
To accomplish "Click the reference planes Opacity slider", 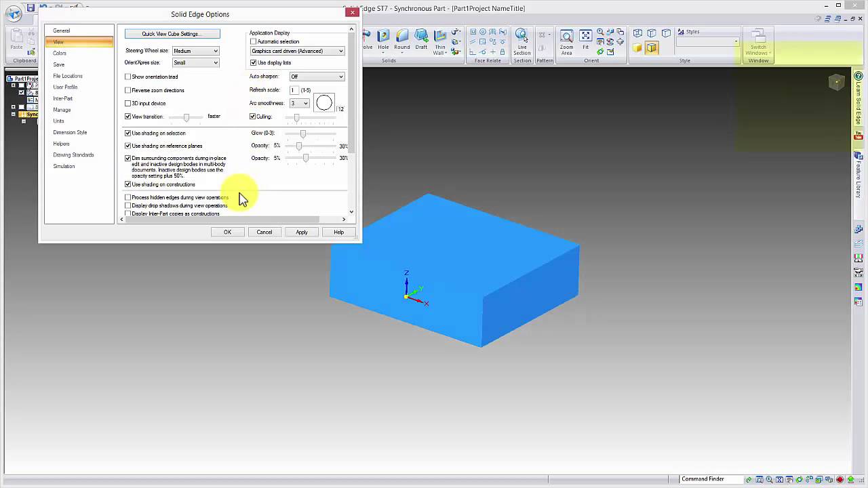I will pyautogui.click(x=299, y=146).
